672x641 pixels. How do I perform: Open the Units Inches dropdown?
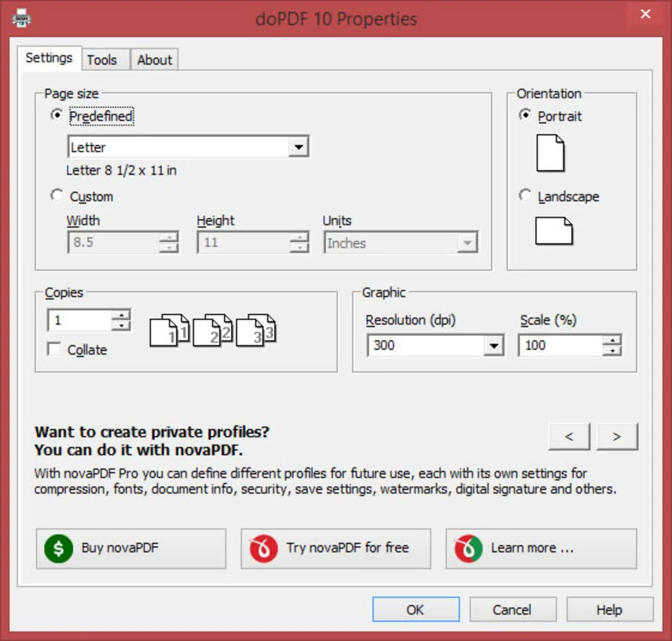[x=467, y=243]
